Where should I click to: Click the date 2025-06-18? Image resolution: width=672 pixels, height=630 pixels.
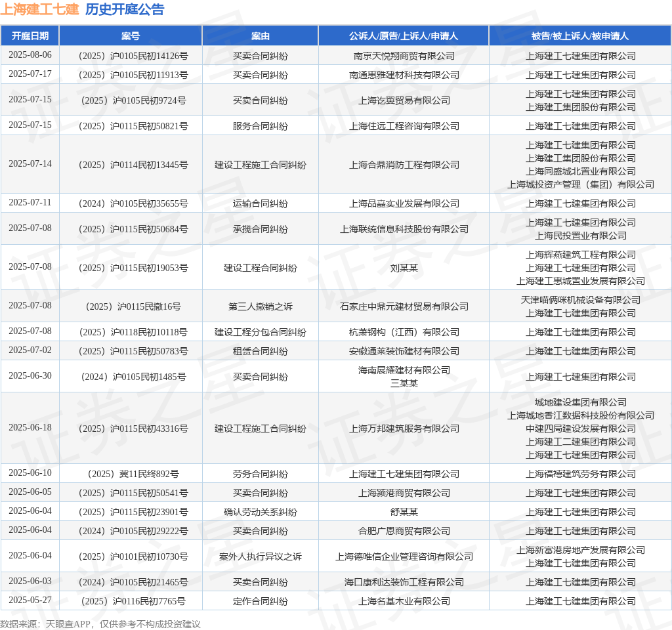(x=30, y=428)
